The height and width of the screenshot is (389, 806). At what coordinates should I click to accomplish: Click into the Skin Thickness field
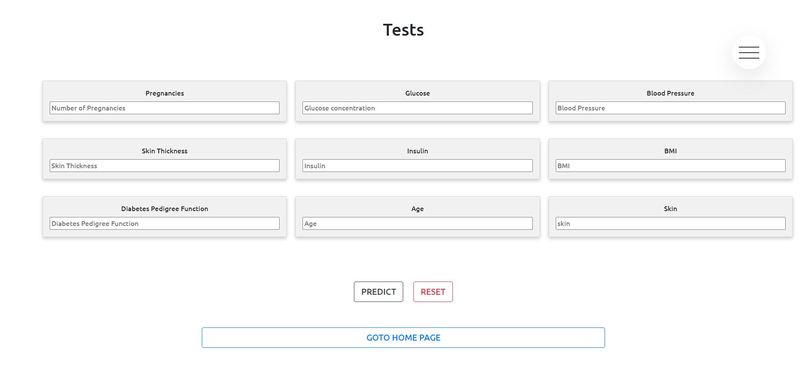click(164, 165)
